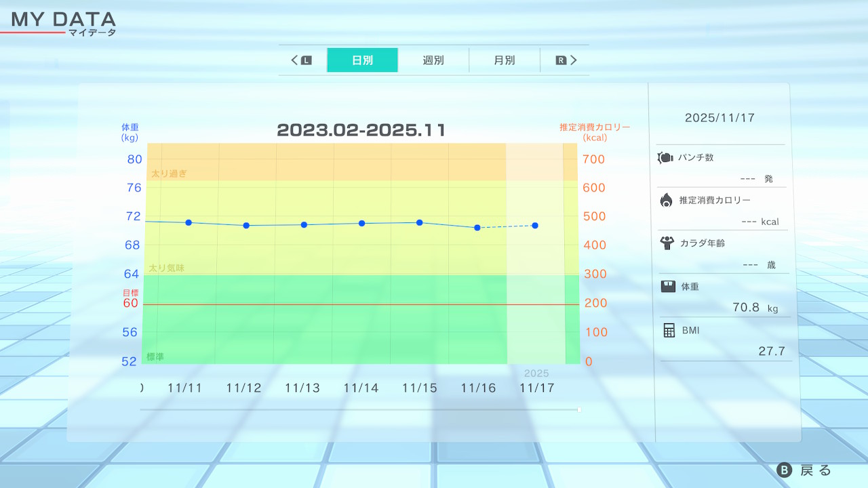This screenshot has height=488, width=868.
Task: Click the boxing glove punch count icon
Action: tap(665, 158)
